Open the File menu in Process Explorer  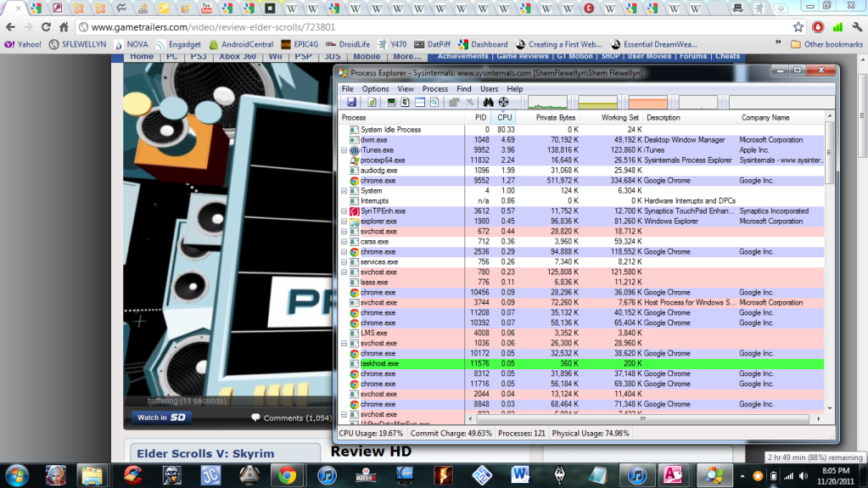pyautogui.click(x=348, y=88)
